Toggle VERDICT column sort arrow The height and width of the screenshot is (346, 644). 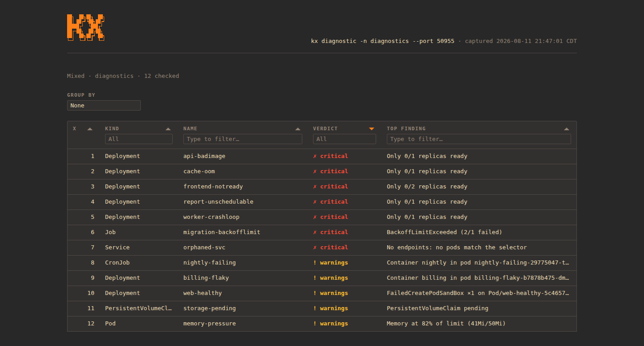tap(372, 129)
